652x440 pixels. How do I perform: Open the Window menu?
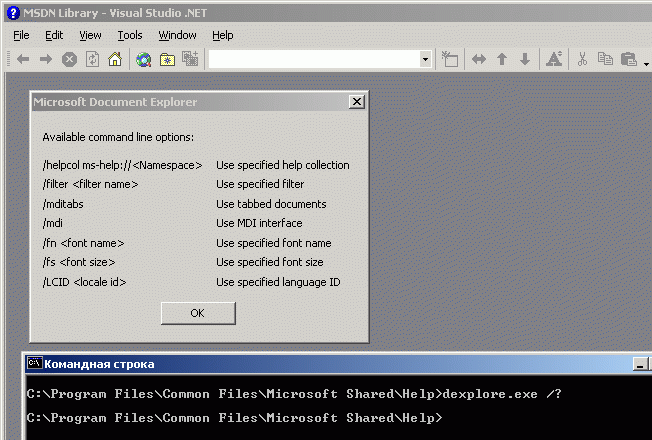[177, 35]
